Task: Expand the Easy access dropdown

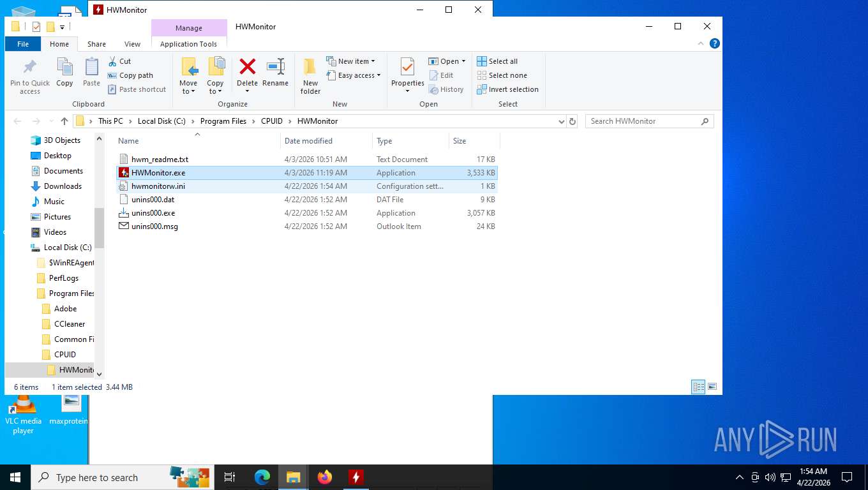Action: (x=353, y=75)
